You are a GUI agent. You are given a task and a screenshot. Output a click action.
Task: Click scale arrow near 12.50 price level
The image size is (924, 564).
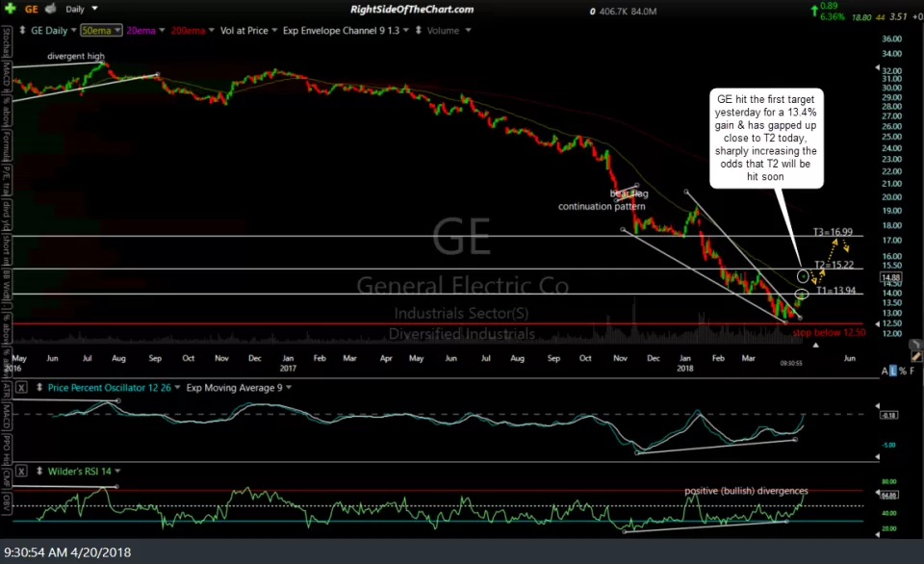coord(878,323)
